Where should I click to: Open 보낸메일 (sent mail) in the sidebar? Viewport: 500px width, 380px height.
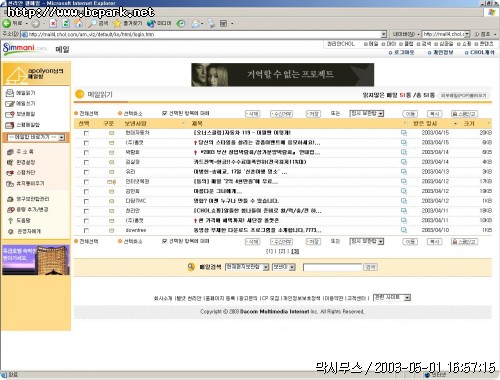tap(25, 114)
